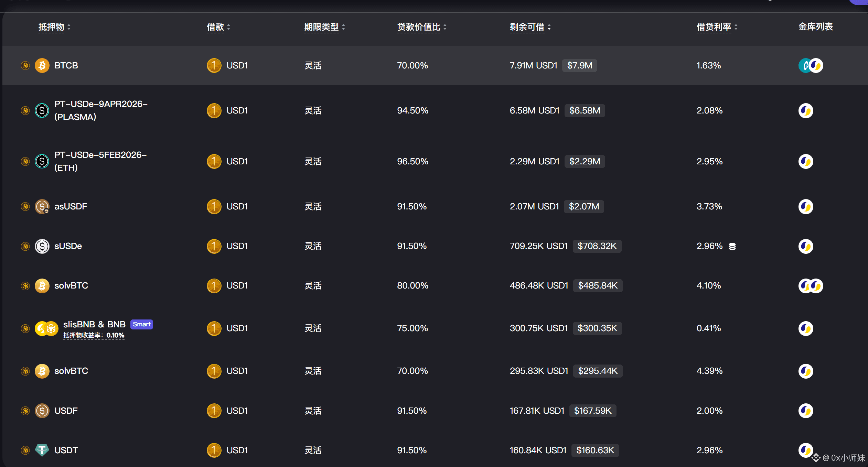
Task: Click the coin-stack icon beside the 2.96% rate
Action: [x=732, y=246]
